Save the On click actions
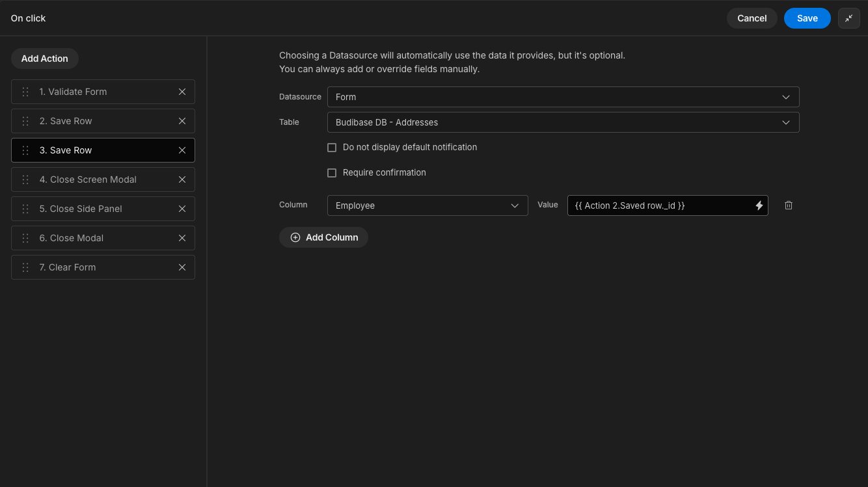This screenshot has width=868, height=487. (807, 18)
